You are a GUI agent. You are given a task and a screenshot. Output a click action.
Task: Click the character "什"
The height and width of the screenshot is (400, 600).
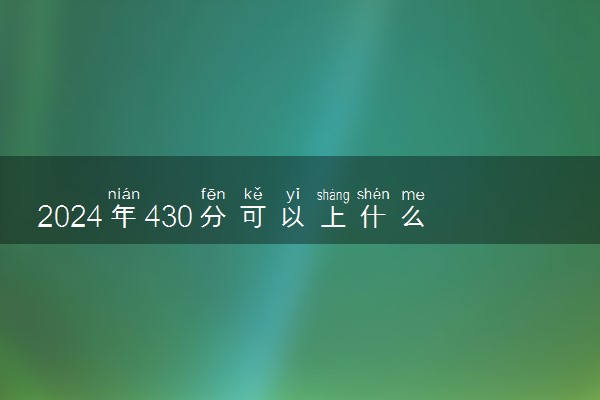(x=373, y=217)
